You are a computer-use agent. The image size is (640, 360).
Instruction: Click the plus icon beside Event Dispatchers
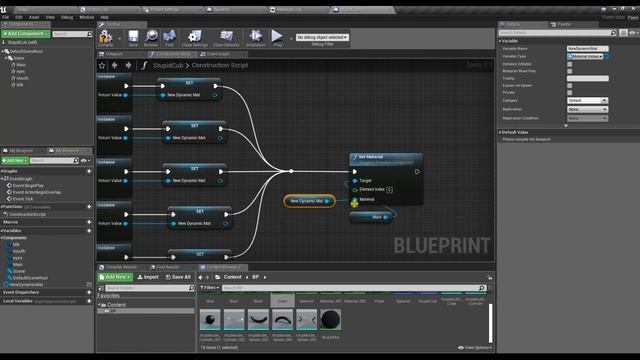tap(89, 292)
